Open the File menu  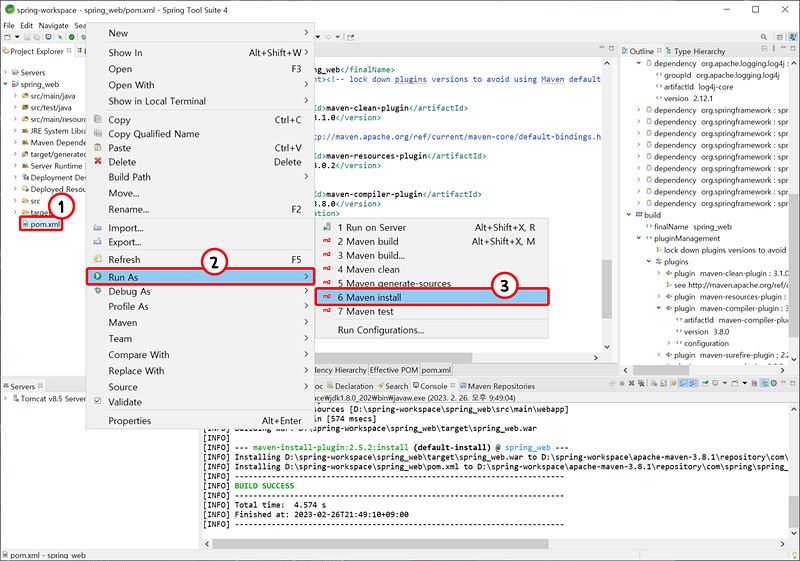9,25
